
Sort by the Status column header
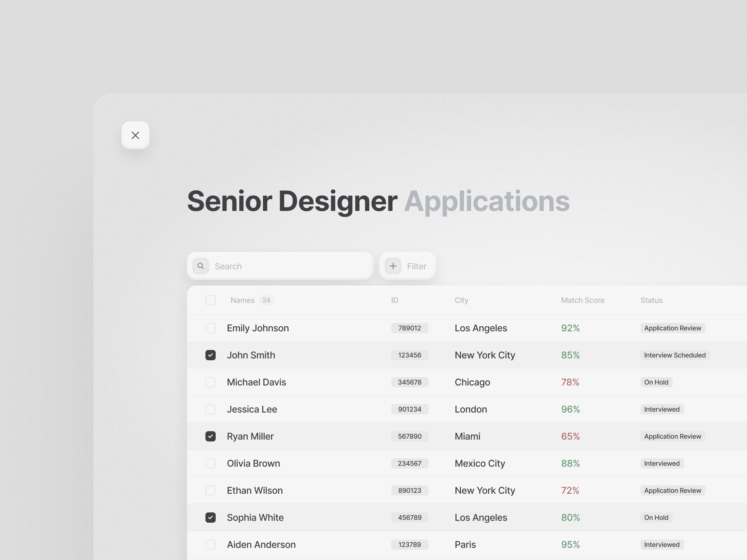click(x=651, y=300)
